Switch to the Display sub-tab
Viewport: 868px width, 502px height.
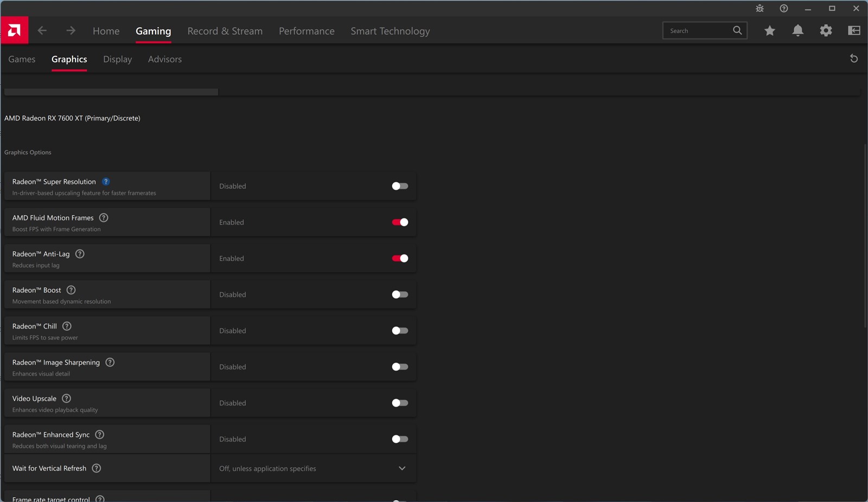(118, 59)
